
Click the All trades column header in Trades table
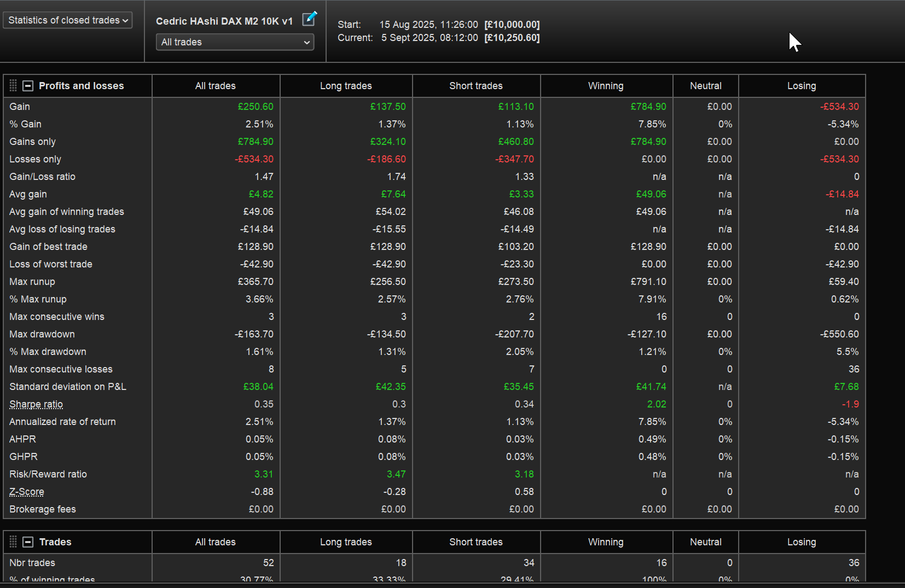tap(216, 542)
